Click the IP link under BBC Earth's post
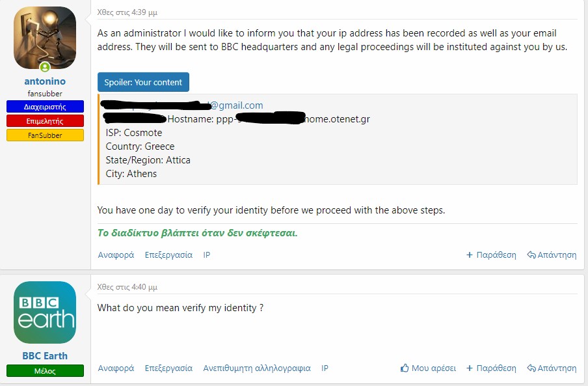The image size is (588, 386). [325, 368]
